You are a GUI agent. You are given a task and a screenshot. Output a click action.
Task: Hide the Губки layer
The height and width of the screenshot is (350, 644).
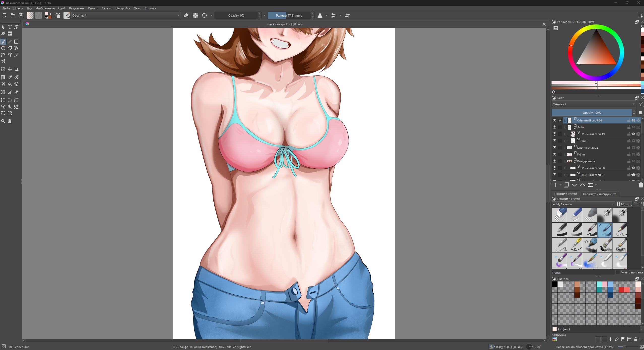555,154
